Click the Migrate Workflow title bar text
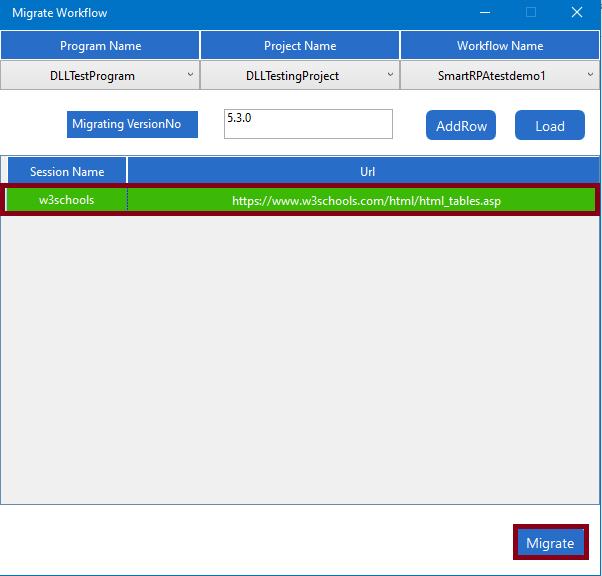Image resolution: width=602 pixels, height=576 pixels. (60, 13)
